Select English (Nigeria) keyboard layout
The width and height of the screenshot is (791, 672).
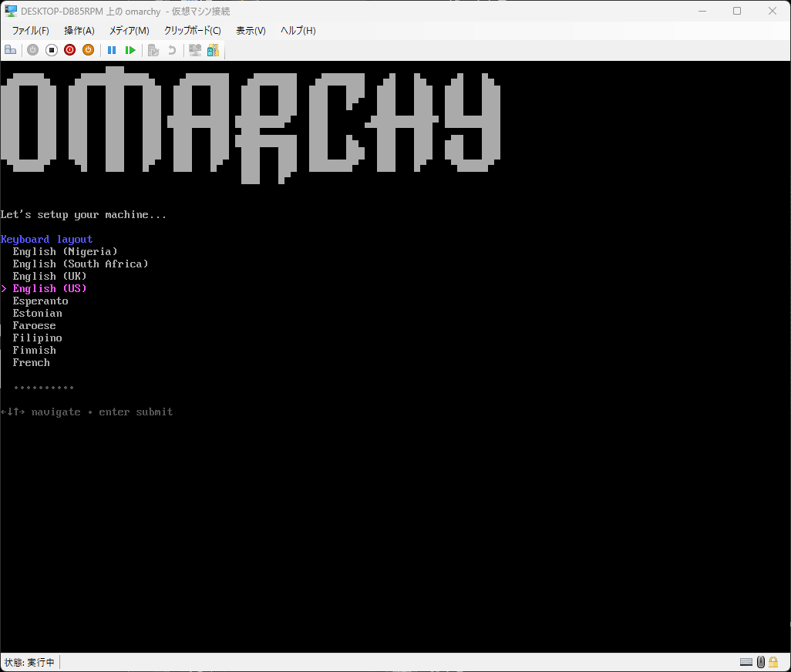[x=65, y=251]
